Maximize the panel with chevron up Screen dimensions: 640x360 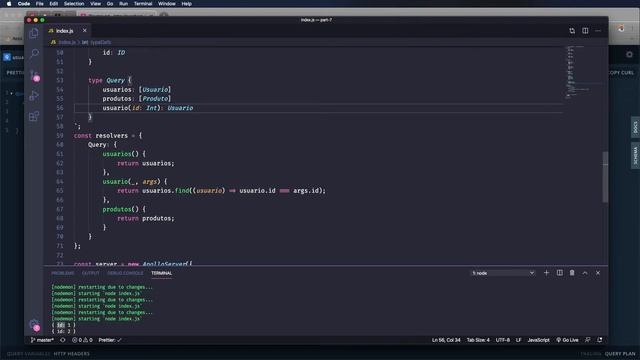pyautogui.click(x=585, y=273)
